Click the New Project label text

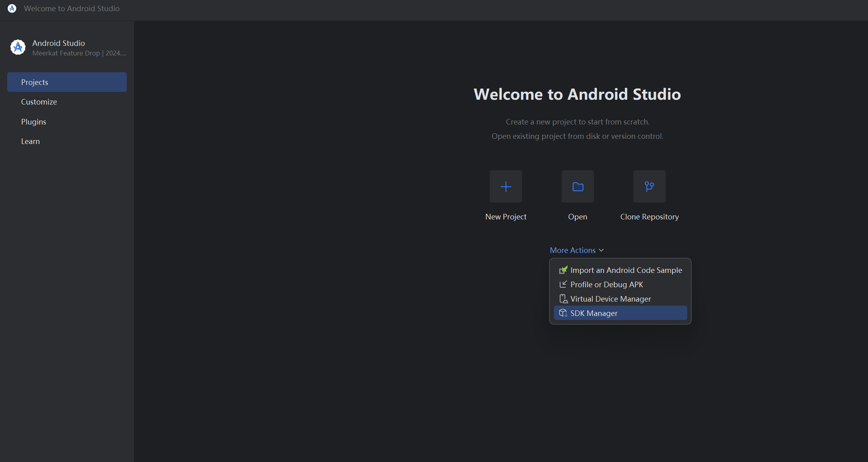[x=506, y=217]
